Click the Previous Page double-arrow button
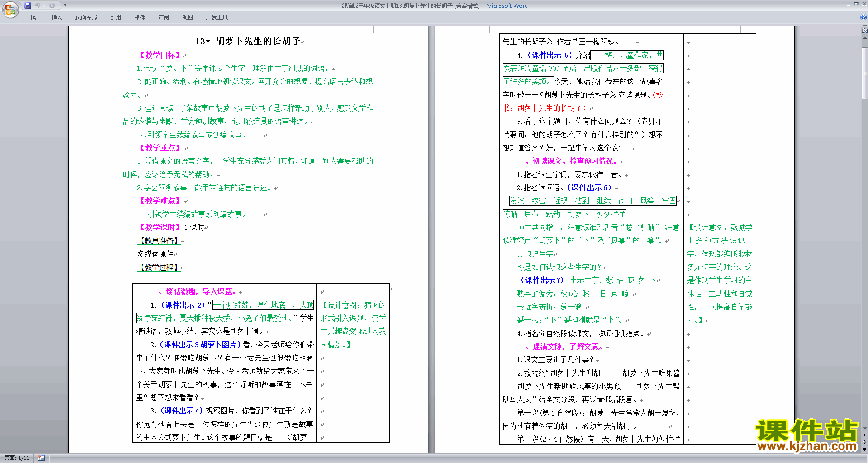This screenshot has width=868, height=463. coord(865,435)
